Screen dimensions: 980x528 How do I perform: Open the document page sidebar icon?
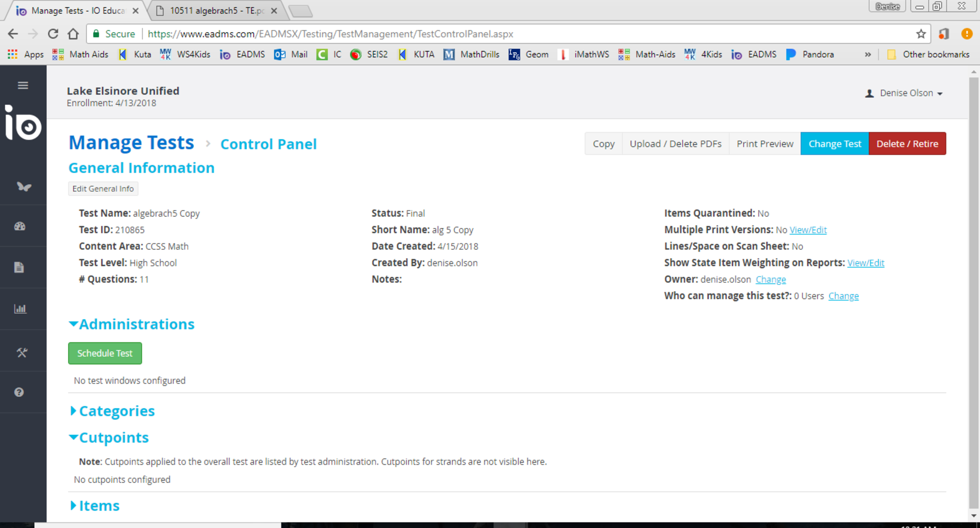pyautogui.click(x=19, y=267)
